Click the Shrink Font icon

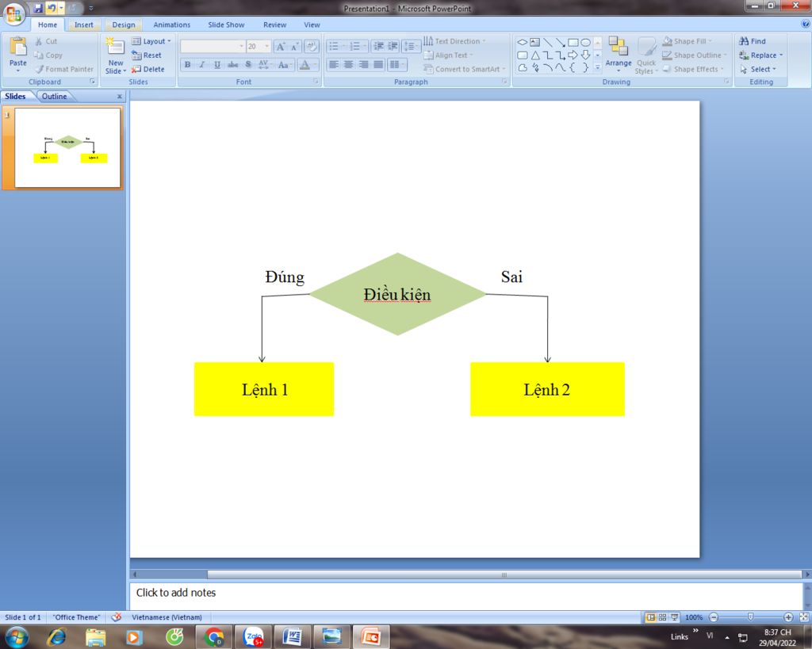coord(294,47)
